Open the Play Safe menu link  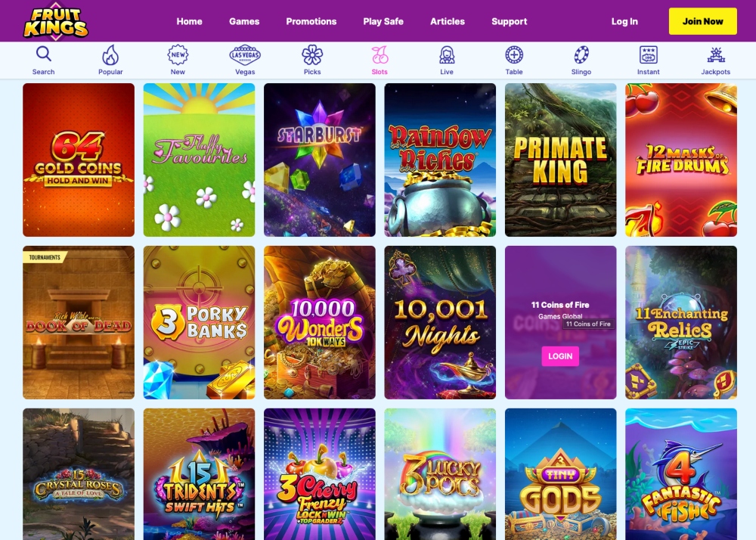(x=383, y=21)
